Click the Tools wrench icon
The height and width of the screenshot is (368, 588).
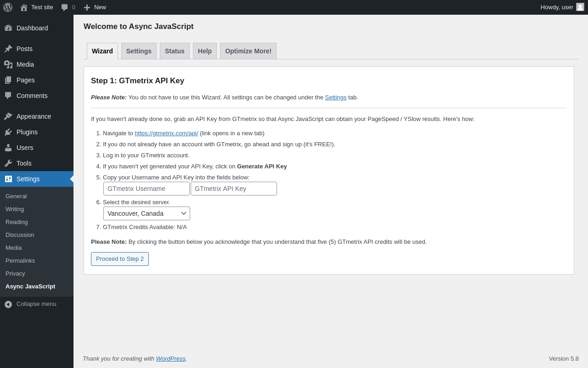[x=8, y=163]
